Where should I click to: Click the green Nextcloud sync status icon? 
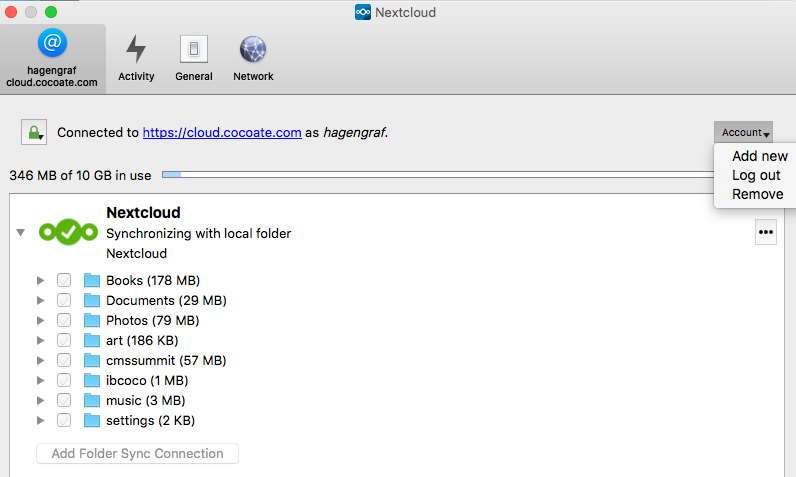point(68,232)
